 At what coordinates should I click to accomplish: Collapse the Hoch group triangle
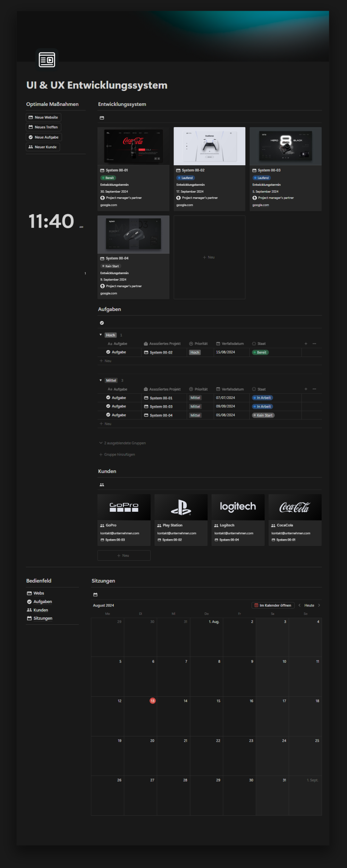[x=101, y=335]
